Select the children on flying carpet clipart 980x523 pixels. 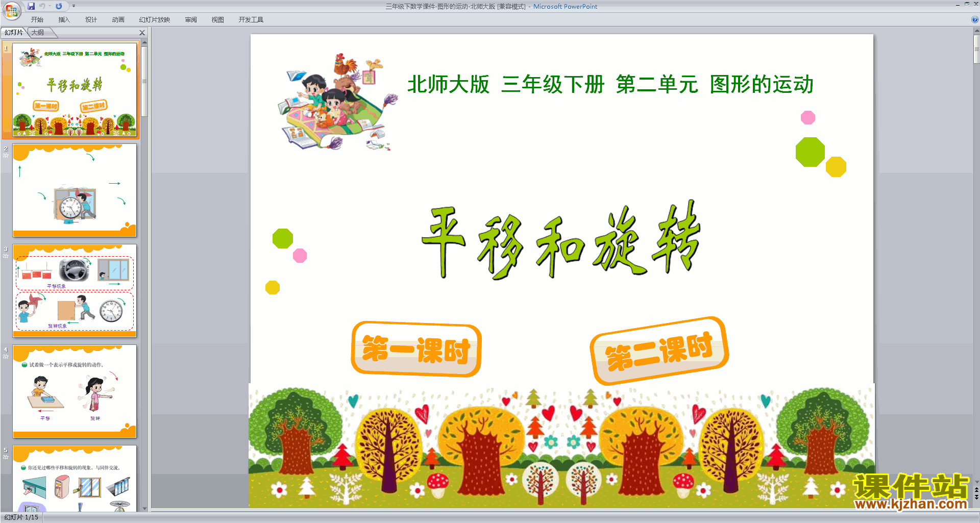point(338,103)
